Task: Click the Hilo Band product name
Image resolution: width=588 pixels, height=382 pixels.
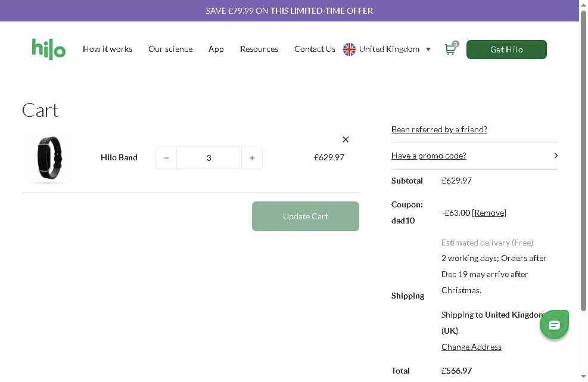Action: coord(119,157)
